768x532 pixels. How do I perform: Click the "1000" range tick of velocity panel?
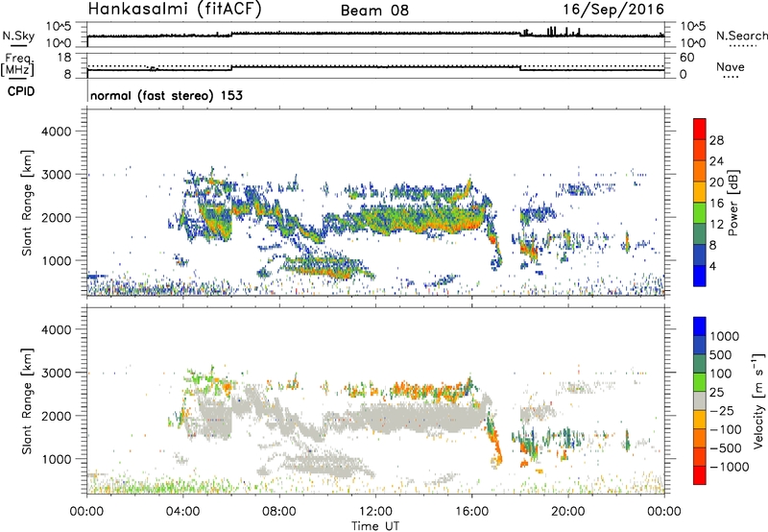(x=56, y=459)
